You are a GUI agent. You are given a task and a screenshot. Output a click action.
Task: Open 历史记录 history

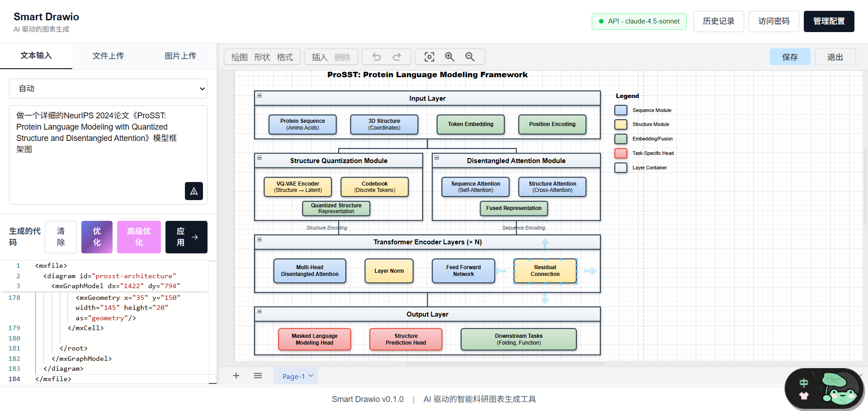[719, 21]
